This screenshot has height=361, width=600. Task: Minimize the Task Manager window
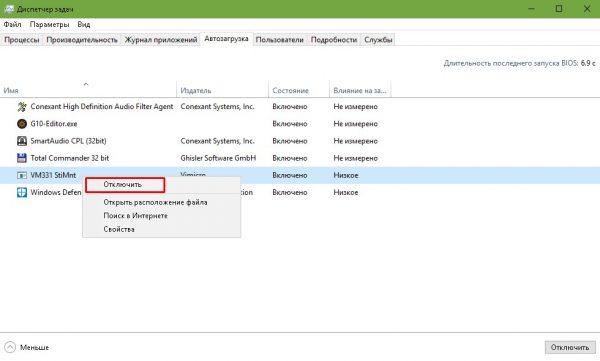click(x=532, y=8)
